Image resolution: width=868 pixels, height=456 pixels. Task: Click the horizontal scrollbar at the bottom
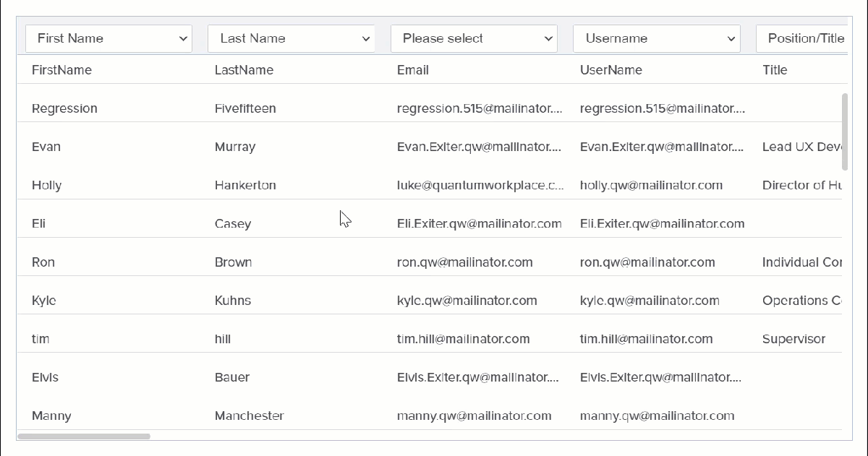(83, 435)
